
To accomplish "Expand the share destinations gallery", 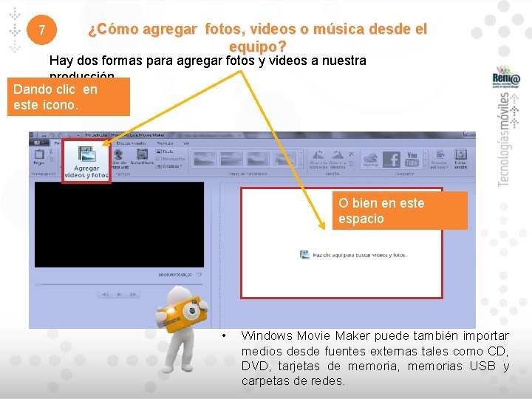I will (x=425, y=166).
